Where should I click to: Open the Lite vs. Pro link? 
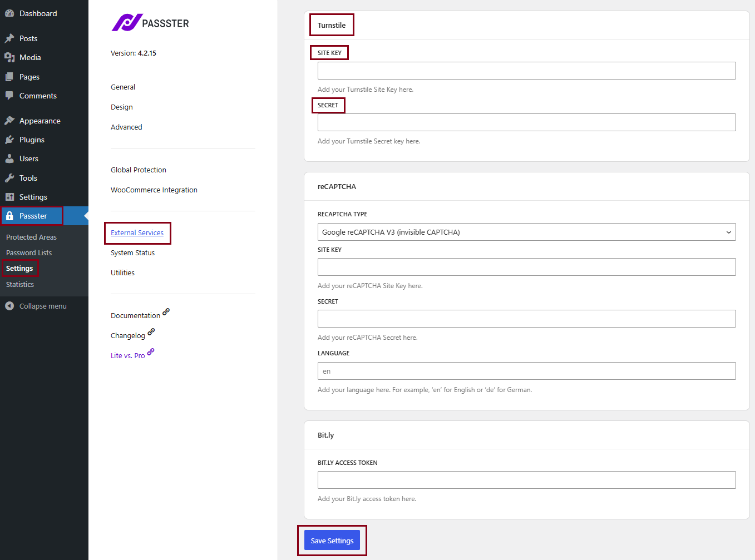[128, 355]
